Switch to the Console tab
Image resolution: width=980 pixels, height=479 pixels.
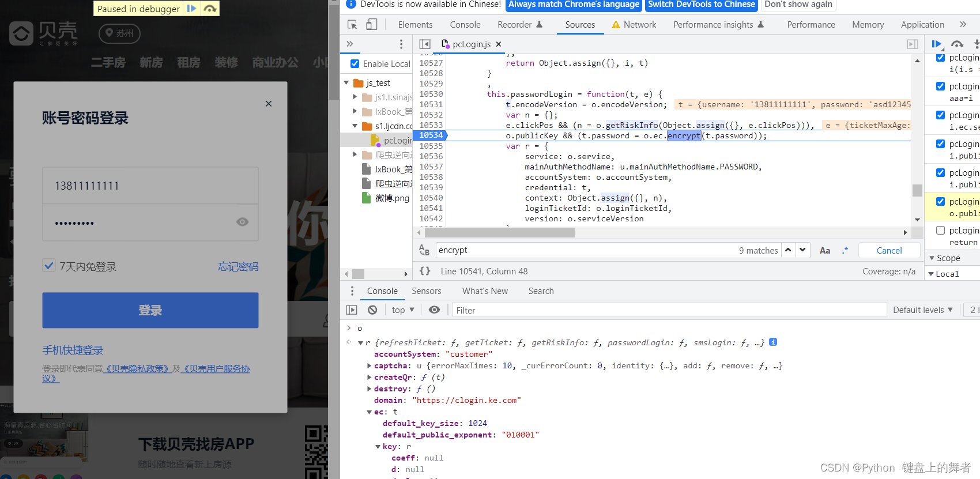click(465, 25)
